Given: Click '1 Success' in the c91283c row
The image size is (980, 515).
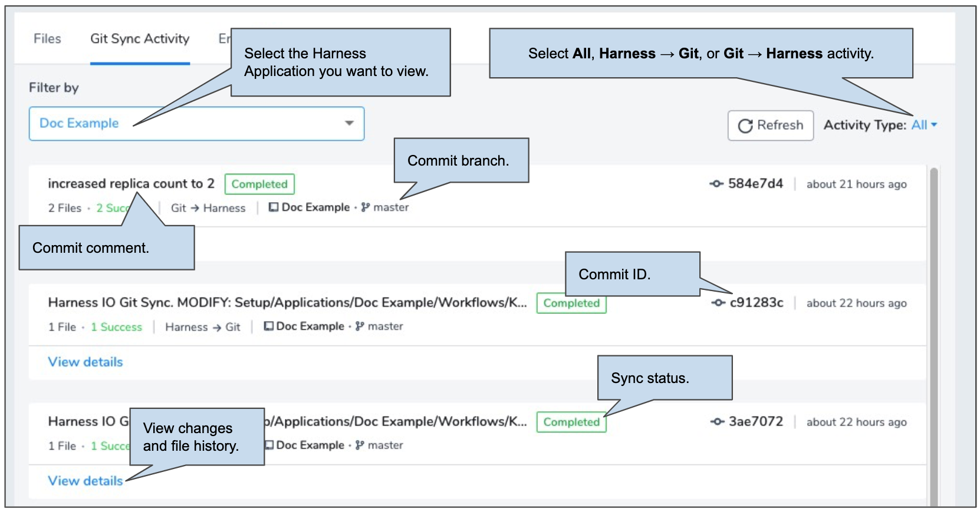Looking at the screenshot, I should pos(116,327).
